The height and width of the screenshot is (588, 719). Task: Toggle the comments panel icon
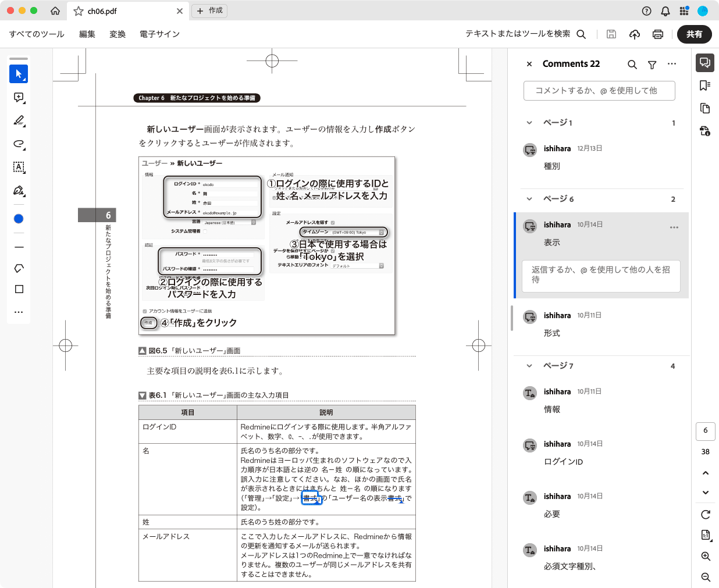[705, 63]
